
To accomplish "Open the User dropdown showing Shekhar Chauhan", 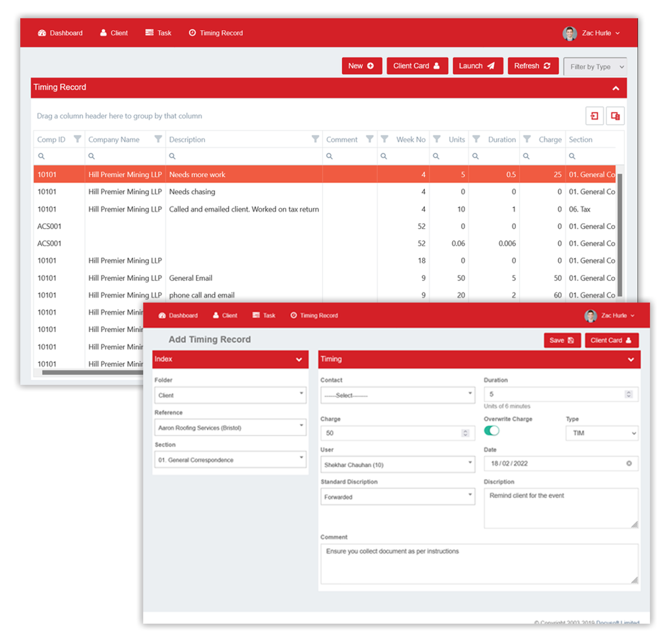I will coord(397,464).
